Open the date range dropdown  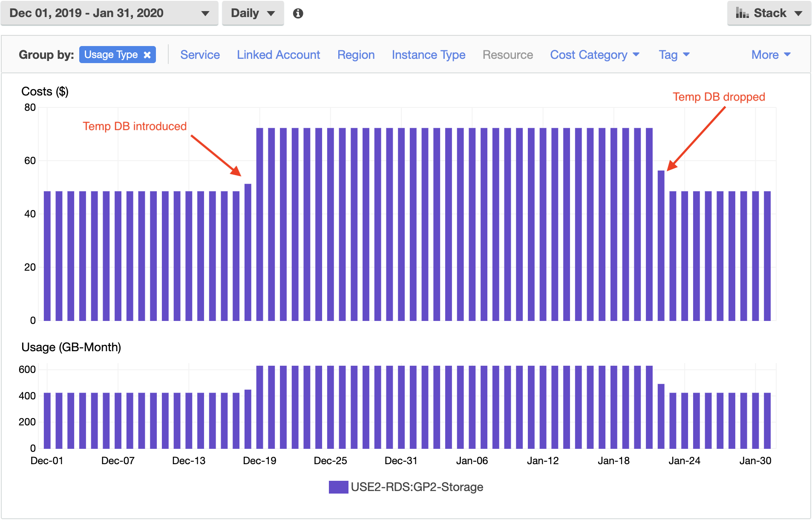[109, 13]
